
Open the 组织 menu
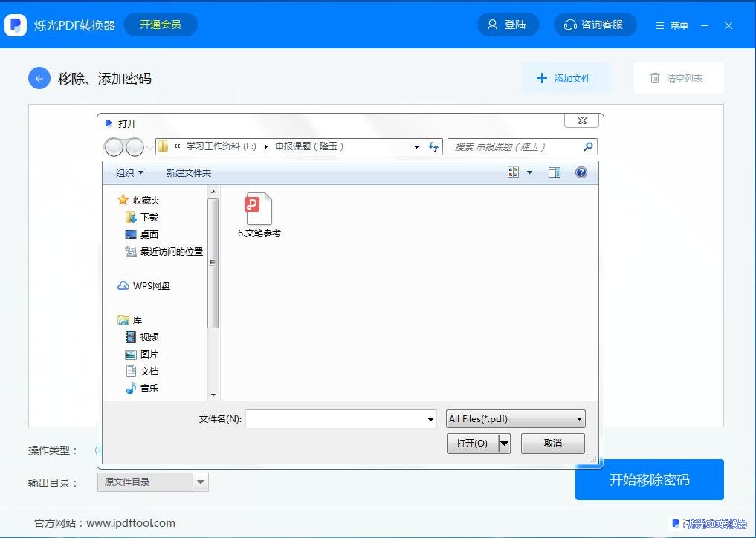[129, 172]
